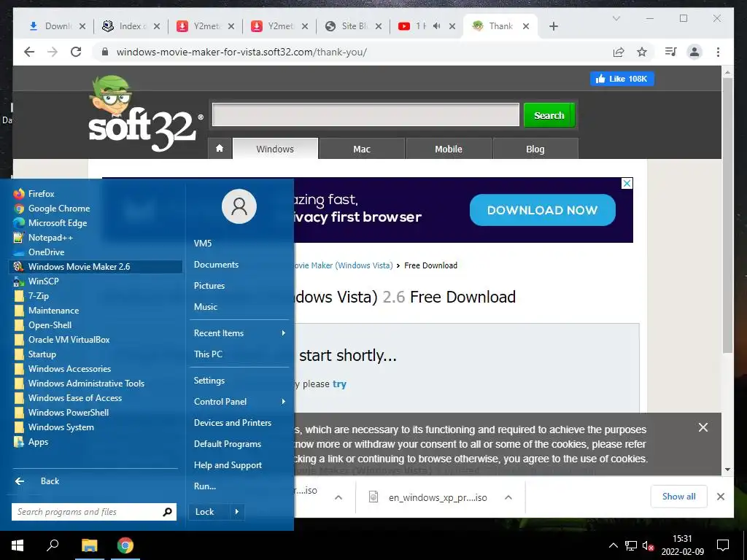Click the share page icon in address bar
747x560 pixels.
click(x=619, y=52)
